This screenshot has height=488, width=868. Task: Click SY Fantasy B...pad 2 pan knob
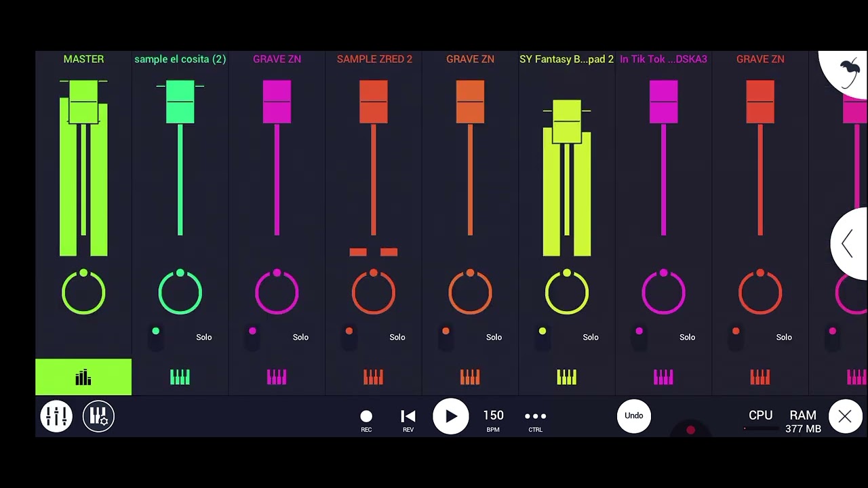coord(566,292)
